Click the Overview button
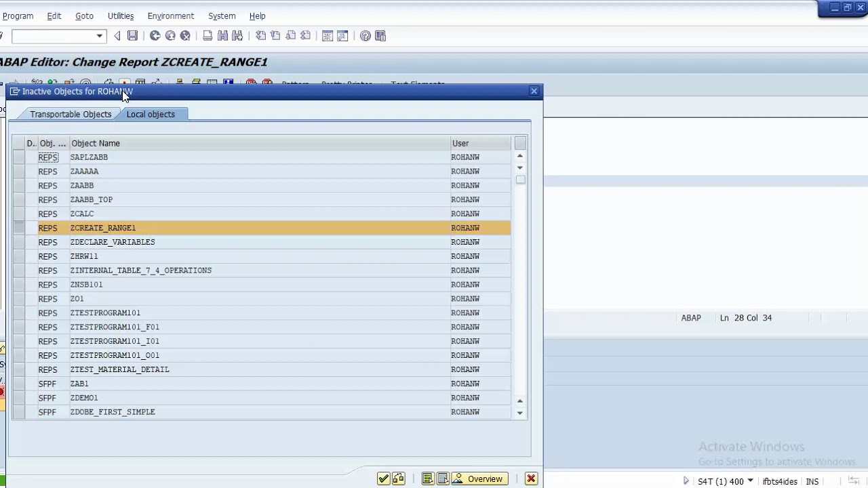This screenshot has height=488, width=868. click(480, 479)
